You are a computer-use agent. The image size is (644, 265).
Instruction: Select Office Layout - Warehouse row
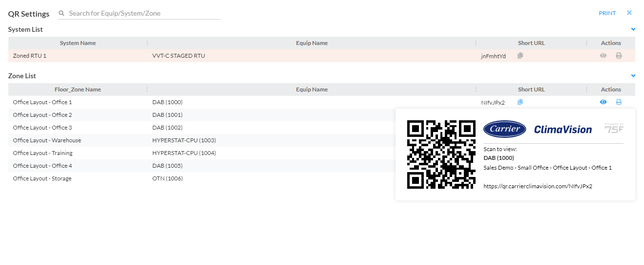coord(202,140)
